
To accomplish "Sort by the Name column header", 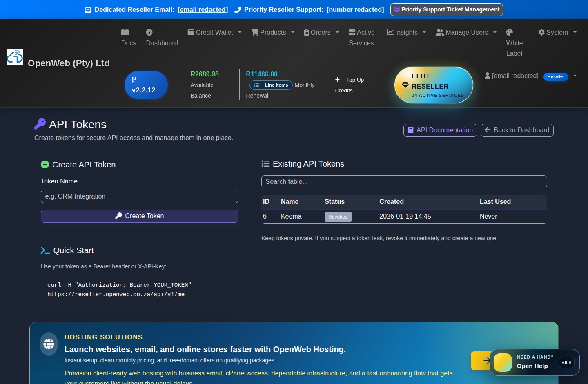I will coord(290,202).
